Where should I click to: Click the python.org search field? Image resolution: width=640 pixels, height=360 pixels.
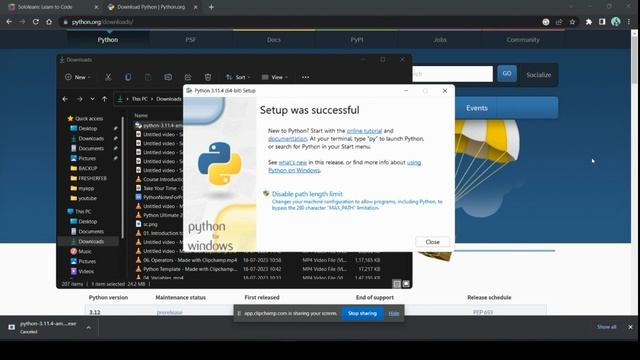(x=452, y=74)
